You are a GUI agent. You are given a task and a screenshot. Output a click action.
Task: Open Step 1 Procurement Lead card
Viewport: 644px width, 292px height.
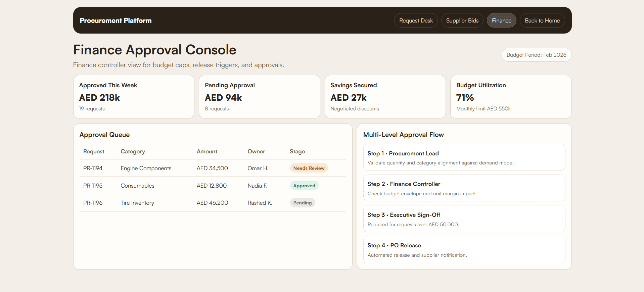464,157
